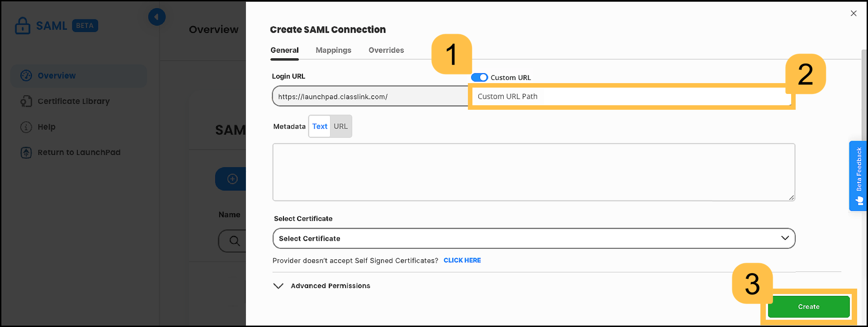Switch Metadata input mode to URL
This screenshot has width=868, height=327.
click(341, 126)
